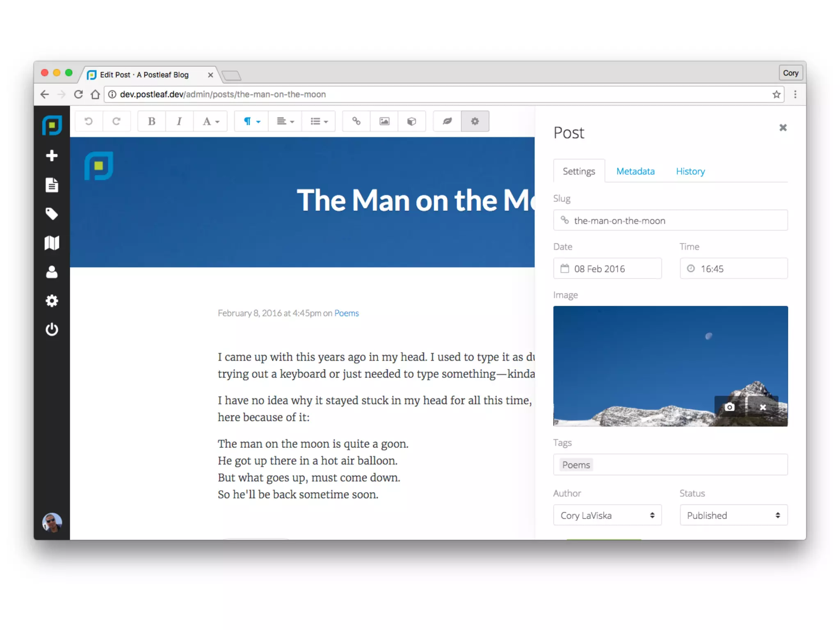Click the power logout icon in sidebar
The width and height of the screenshot is (840, 630).
[52, 329]
